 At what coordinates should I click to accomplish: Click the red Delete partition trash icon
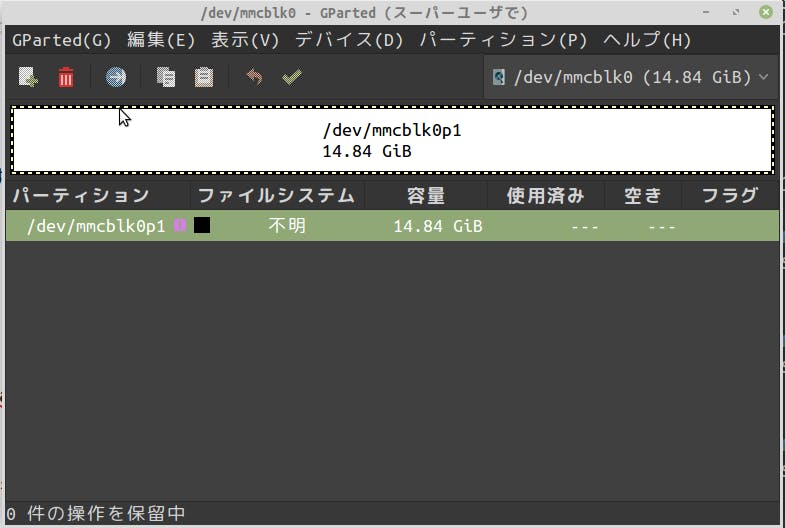[66, 77]
